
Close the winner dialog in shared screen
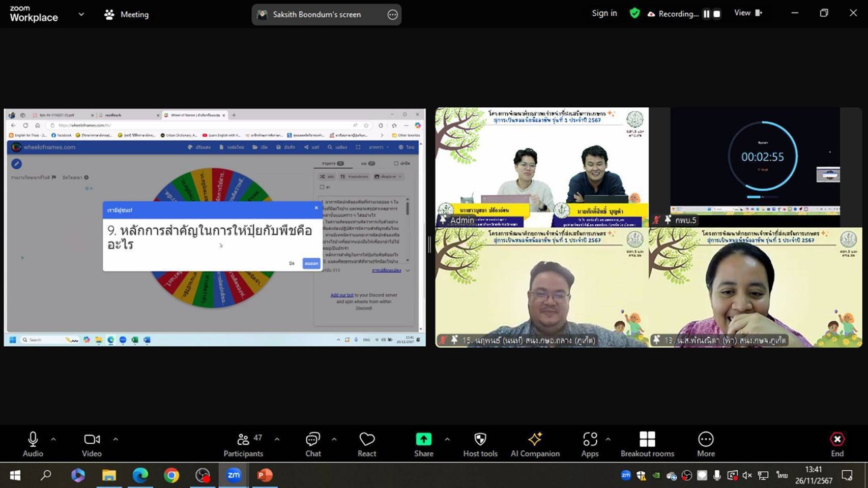click(316, 208)
